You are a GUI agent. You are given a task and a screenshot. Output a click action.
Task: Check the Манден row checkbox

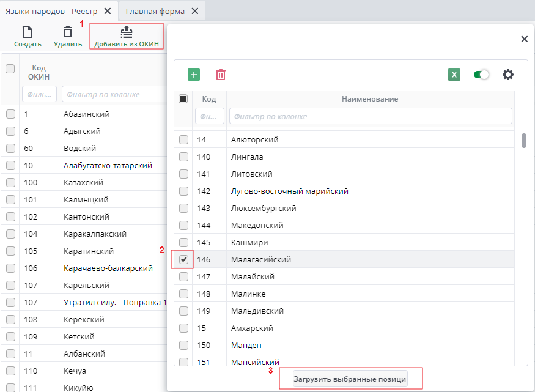pyautogui.click(x=183, y=346)
